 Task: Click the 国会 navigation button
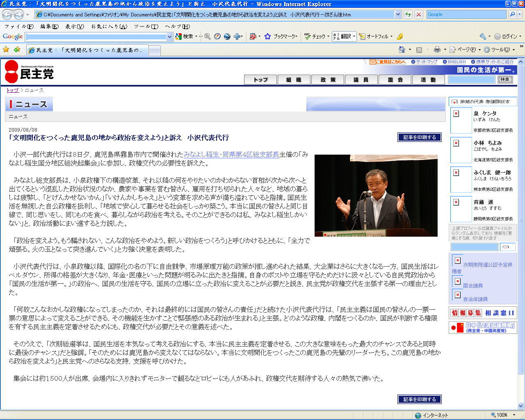(x=395, y=80)
